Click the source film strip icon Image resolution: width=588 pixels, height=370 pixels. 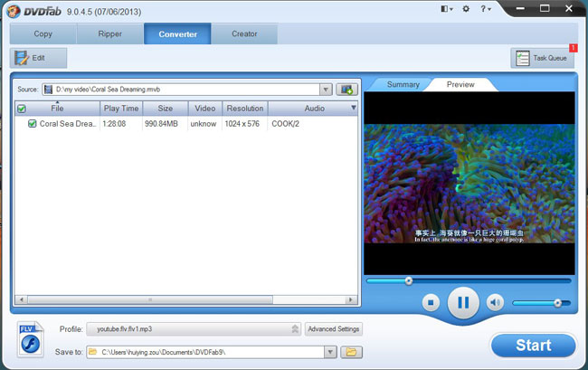(x=48, y=90)
